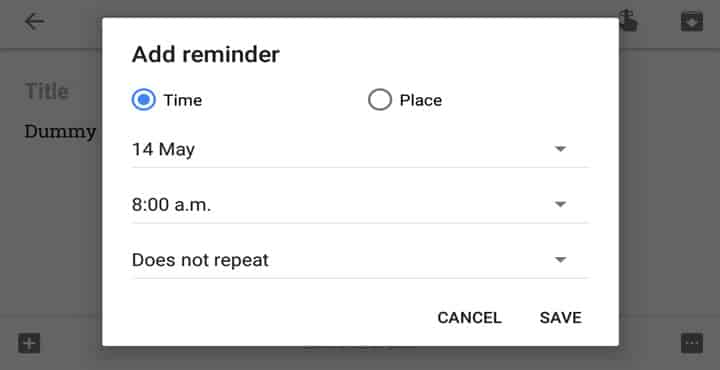Open the add plus icon at bottom left
720x370 pixels.
[x=29, y=343]
